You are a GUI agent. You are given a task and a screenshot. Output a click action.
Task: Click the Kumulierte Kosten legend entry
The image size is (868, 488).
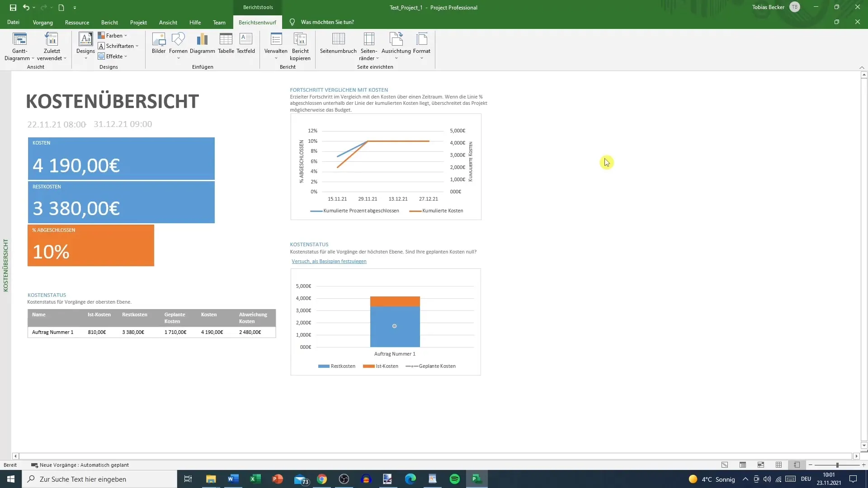point(436,211)
